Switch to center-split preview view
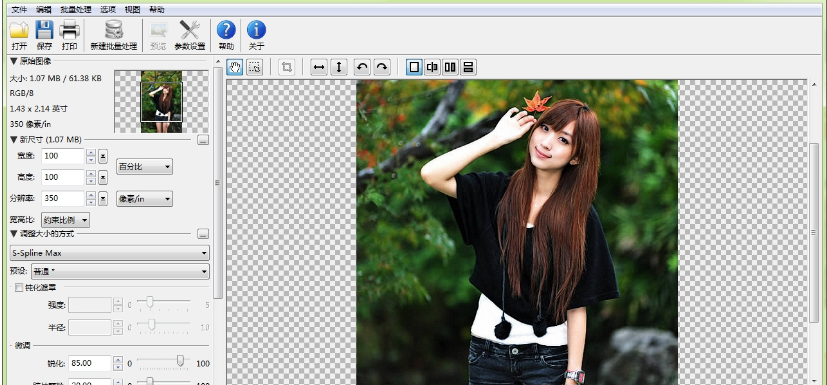Viewport: 827px width, 385px height. point(432,68)
